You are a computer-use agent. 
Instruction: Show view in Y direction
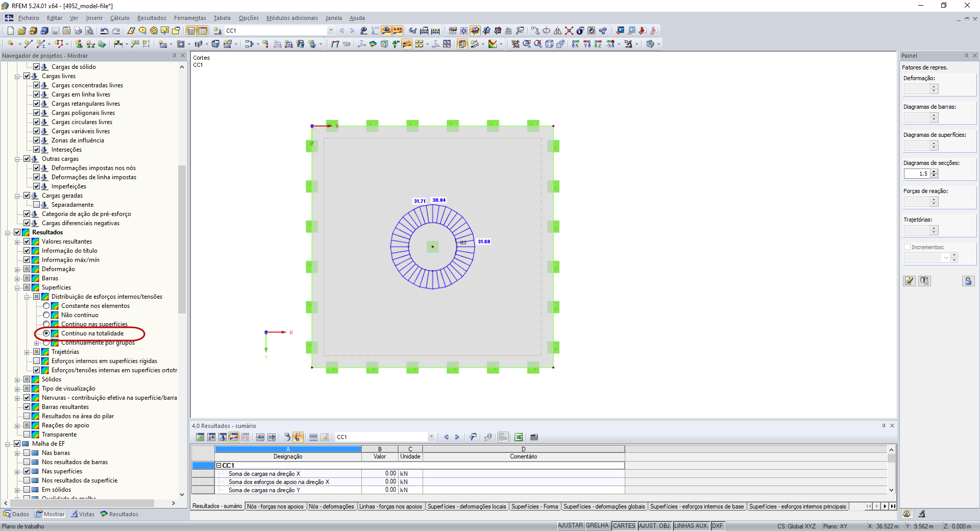click(586, 44)
